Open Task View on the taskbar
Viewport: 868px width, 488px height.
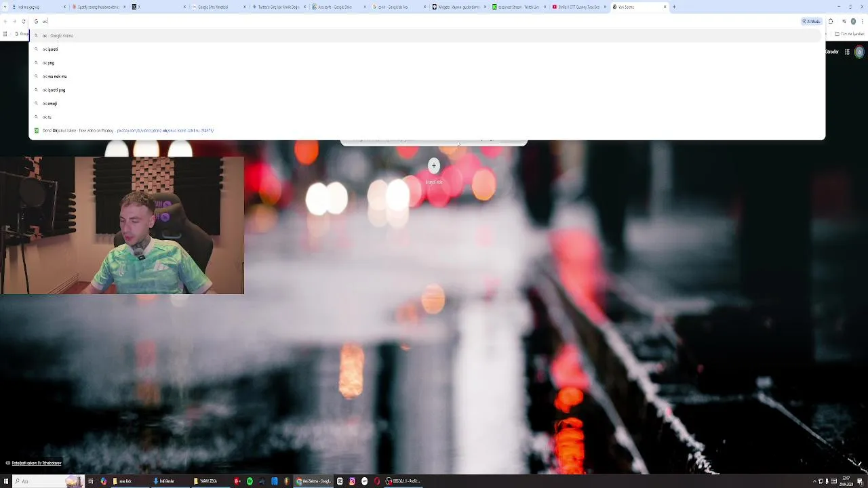point(90,481)
